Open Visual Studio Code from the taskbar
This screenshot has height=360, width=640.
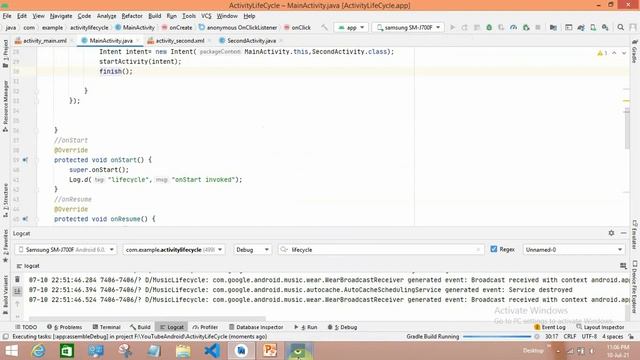[x=212, y=351]
